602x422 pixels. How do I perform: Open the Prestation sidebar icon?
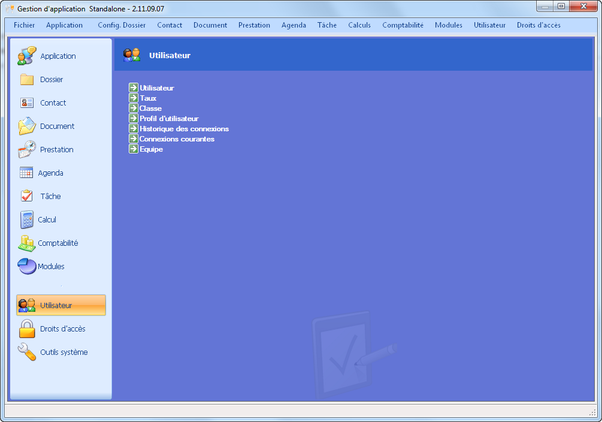coord(27,150)
